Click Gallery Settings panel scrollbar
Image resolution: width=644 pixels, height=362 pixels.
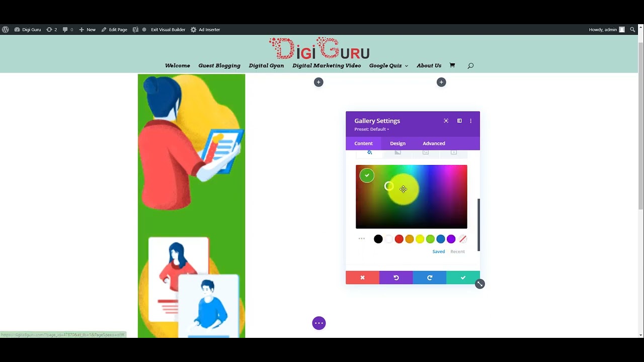pos(478,225)
